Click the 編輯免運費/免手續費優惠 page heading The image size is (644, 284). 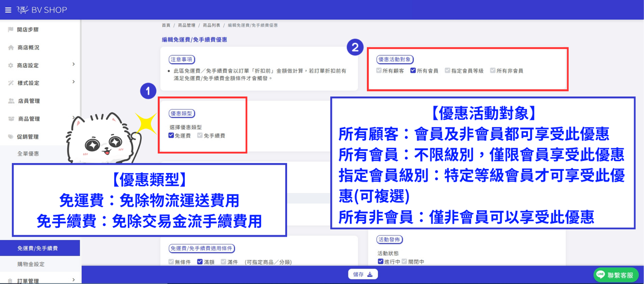click(x=195, y=40)
